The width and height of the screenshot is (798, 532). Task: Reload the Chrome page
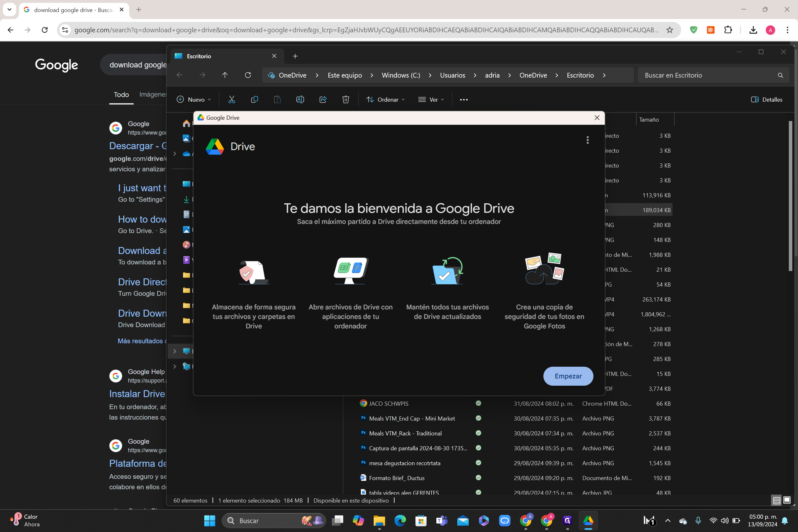point(44,30)
